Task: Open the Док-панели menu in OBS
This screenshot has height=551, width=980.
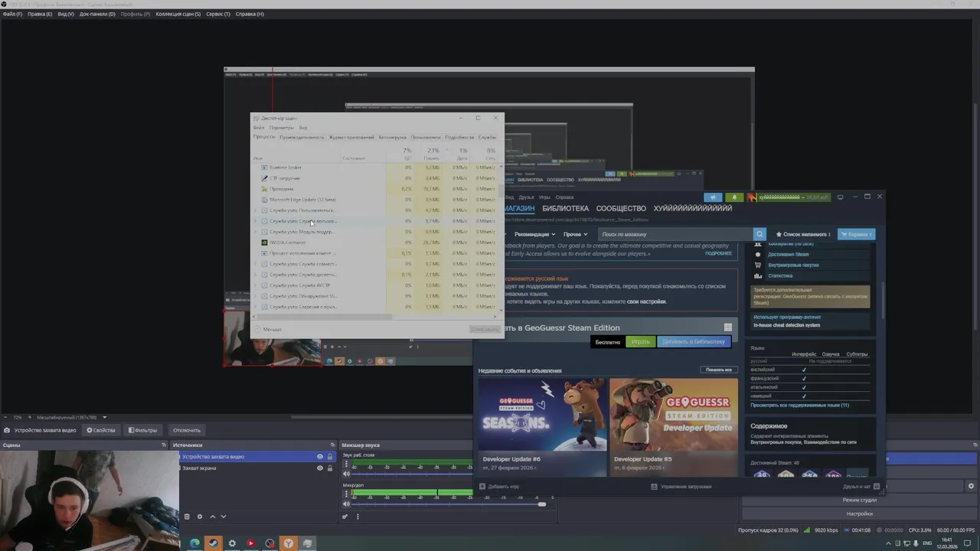Action: (97, 14)
